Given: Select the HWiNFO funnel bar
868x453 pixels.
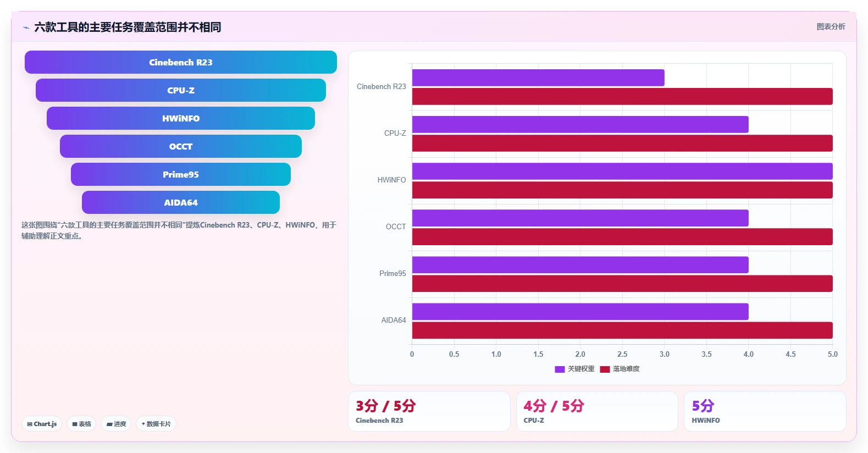Looking at the screenshot, I should coord(181,118).
